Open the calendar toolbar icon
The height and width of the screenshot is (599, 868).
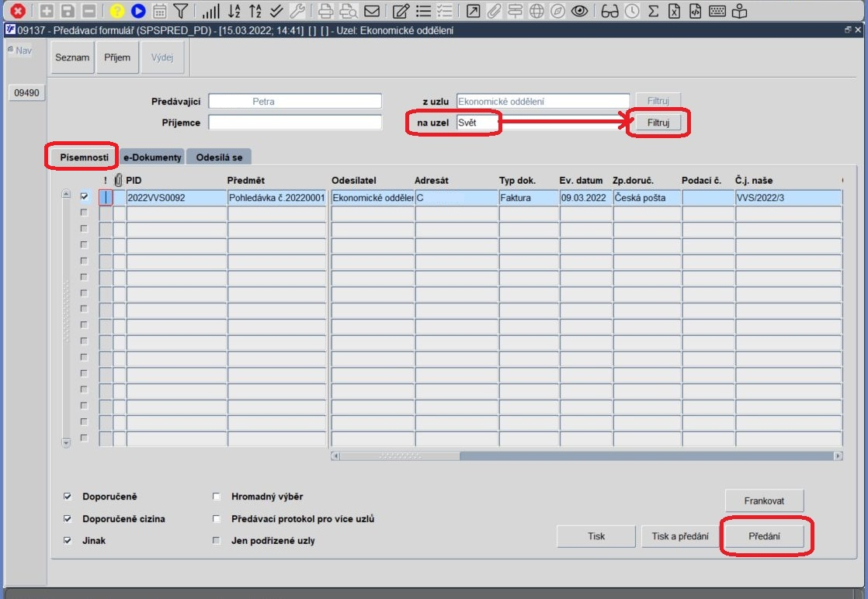[159, 11]
